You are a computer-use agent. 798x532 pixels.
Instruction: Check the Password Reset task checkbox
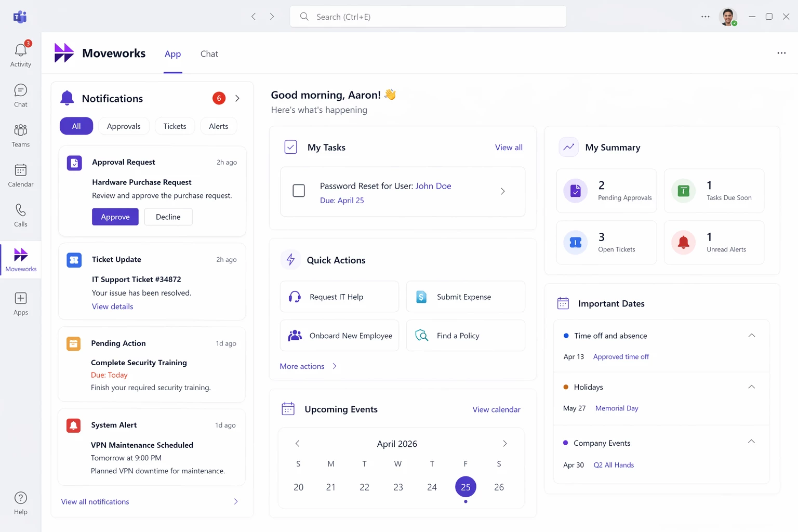(x=299, y=191)
